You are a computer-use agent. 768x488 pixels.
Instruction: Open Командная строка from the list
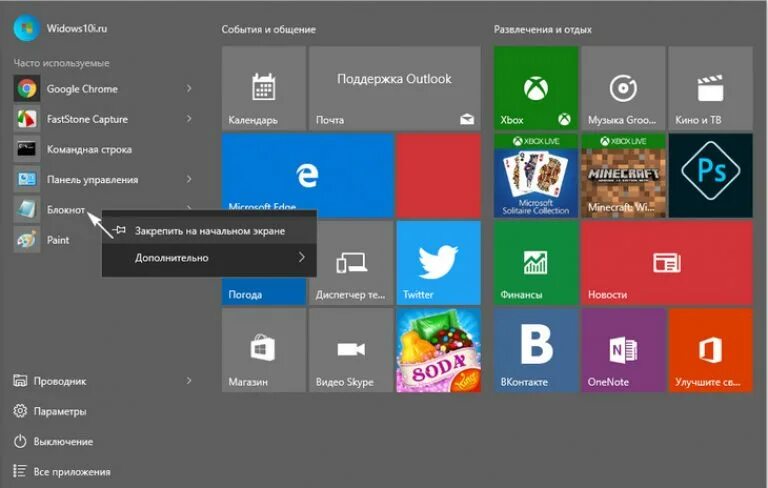point(103,149)
